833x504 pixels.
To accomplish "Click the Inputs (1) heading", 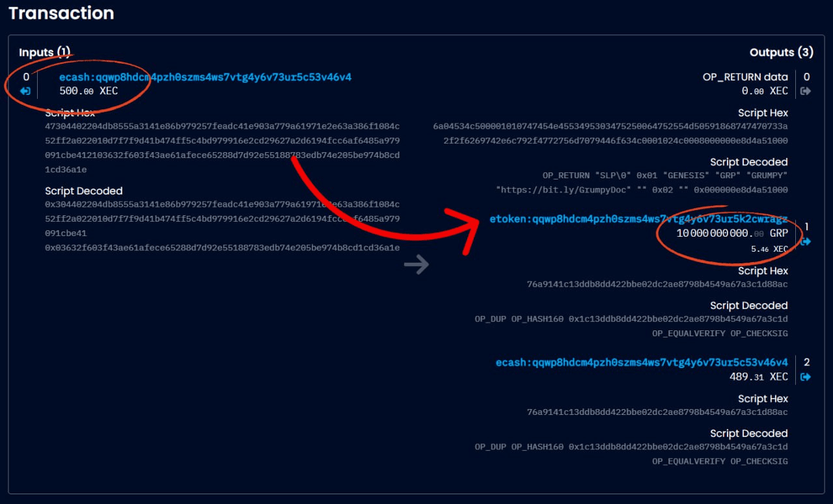I will point(44,52).
